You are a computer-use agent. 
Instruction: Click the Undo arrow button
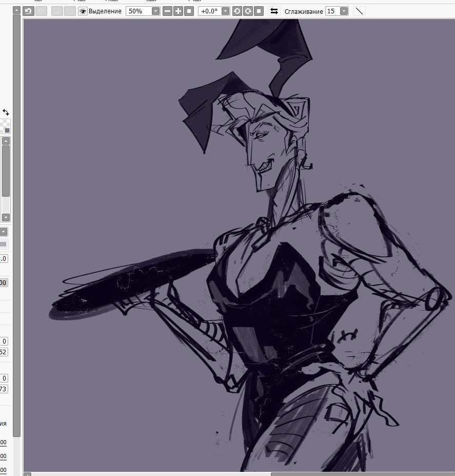28,11
